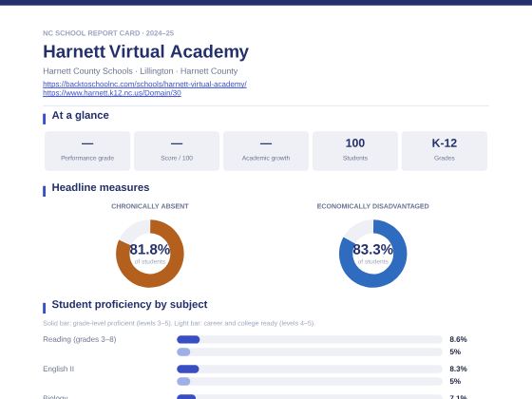Click the At a glance heading
This screenshot has width=532, height=399.
coord(81,115)
